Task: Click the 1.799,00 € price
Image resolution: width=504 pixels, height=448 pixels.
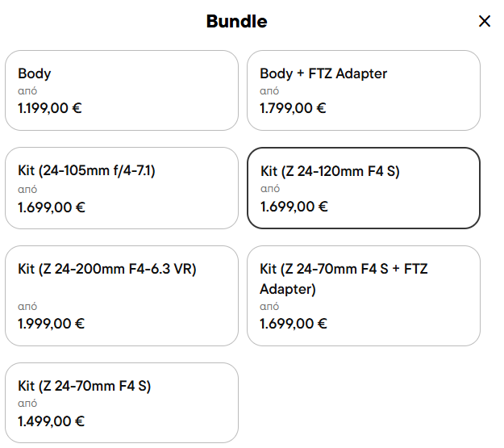Action: (x=293, y=108)
